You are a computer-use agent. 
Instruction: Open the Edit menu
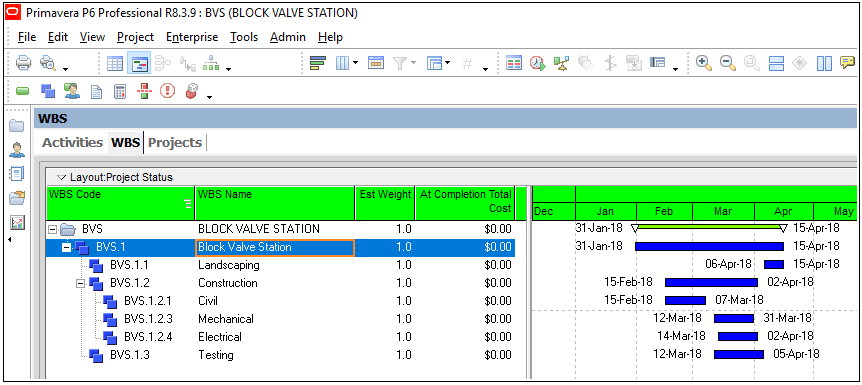(58, 37)
